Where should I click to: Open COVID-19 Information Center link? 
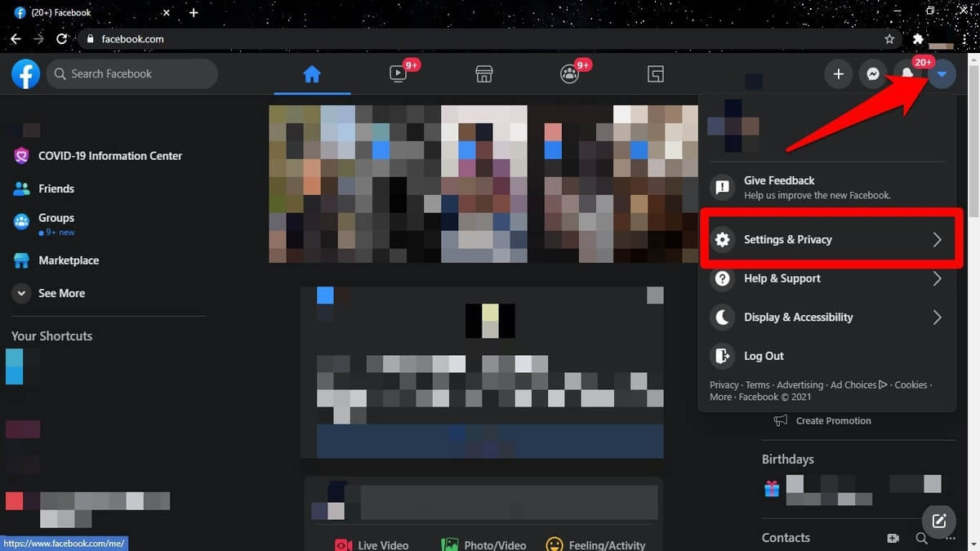pyautogui.click(x=109, y=156)
